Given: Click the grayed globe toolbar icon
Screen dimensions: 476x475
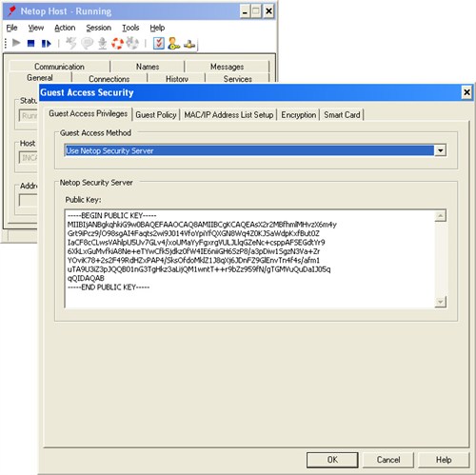Looking at the screenshot, I should click(132, 43).
